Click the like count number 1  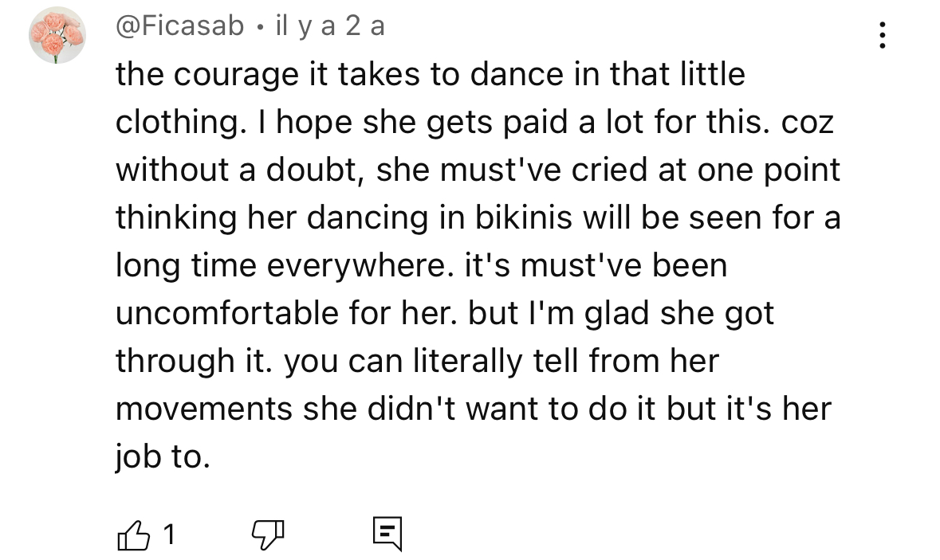(168, 535)
